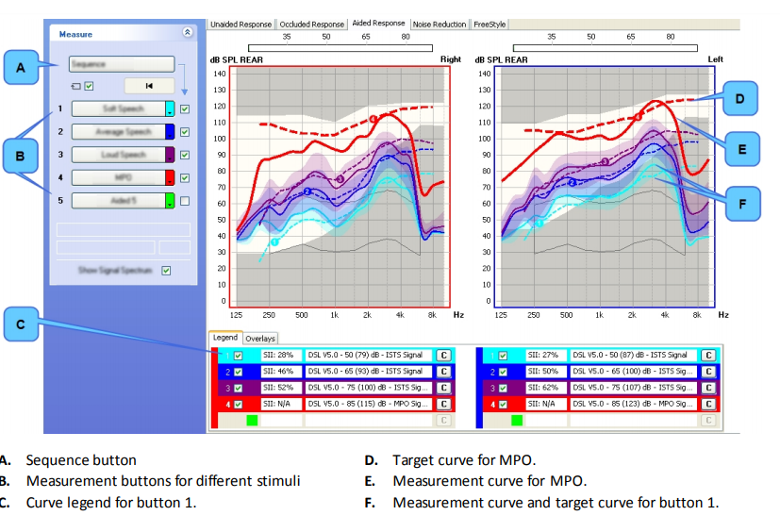Open the cyan color dropdown on Soft Speech
780x532 pixels.
[170, 109]
